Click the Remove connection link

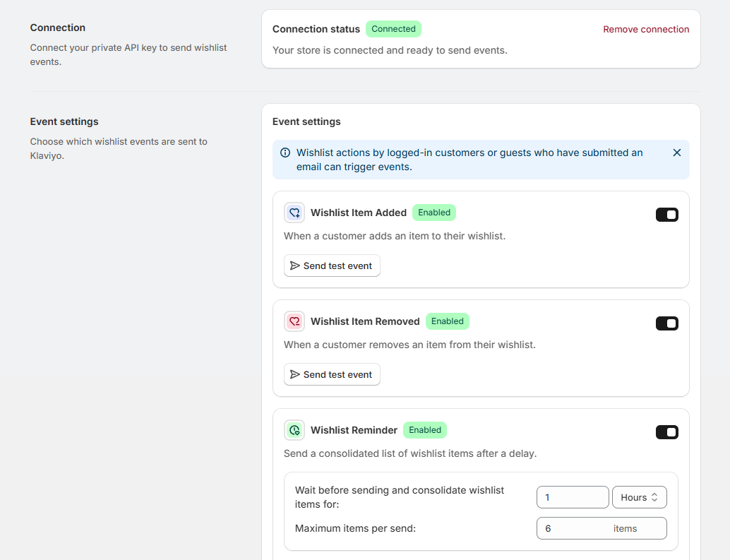646,30
